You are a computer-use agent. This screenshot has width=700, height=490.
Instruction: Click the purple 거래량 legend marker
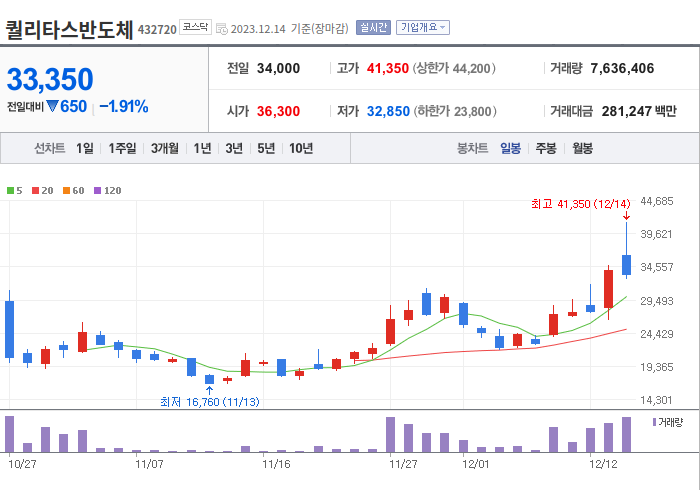point(654,422)
